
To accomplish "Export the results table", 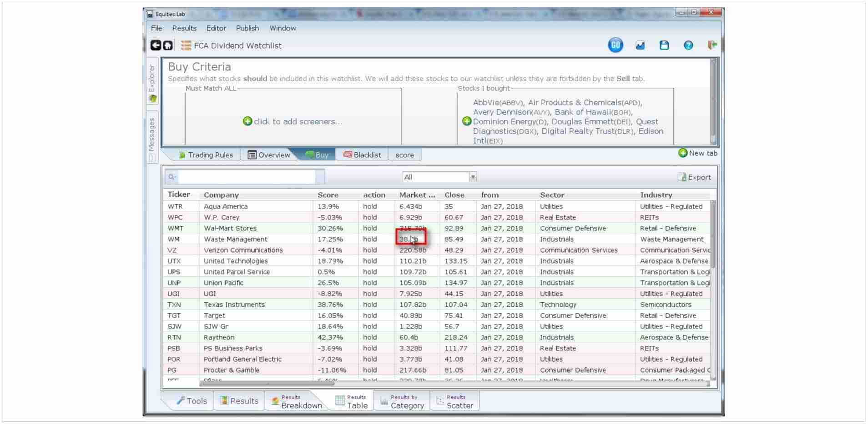I will 694,177.
